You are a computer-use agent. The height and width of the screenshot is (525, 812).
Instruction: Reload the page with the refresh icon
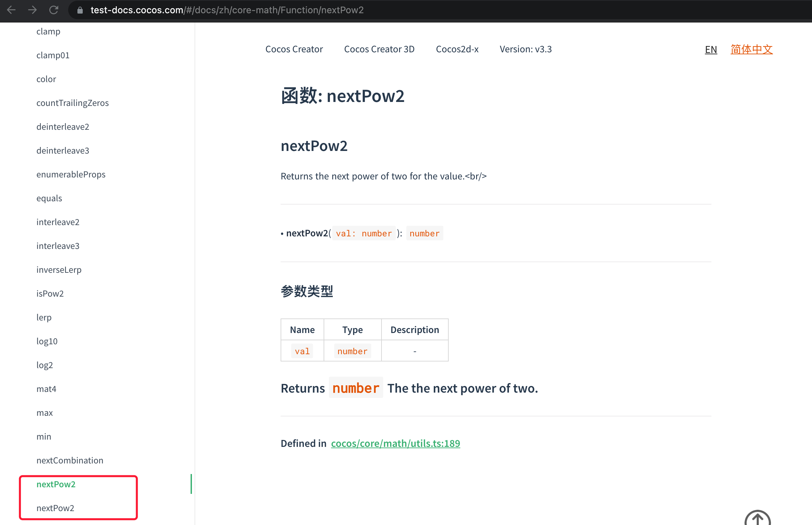tap(54, 10)
